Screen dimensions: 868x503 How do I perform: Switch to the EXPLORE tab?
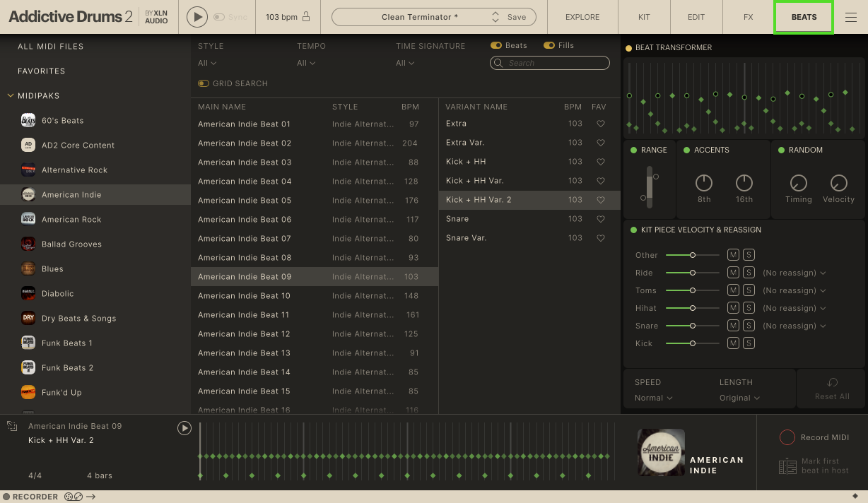tap(582, 17)
